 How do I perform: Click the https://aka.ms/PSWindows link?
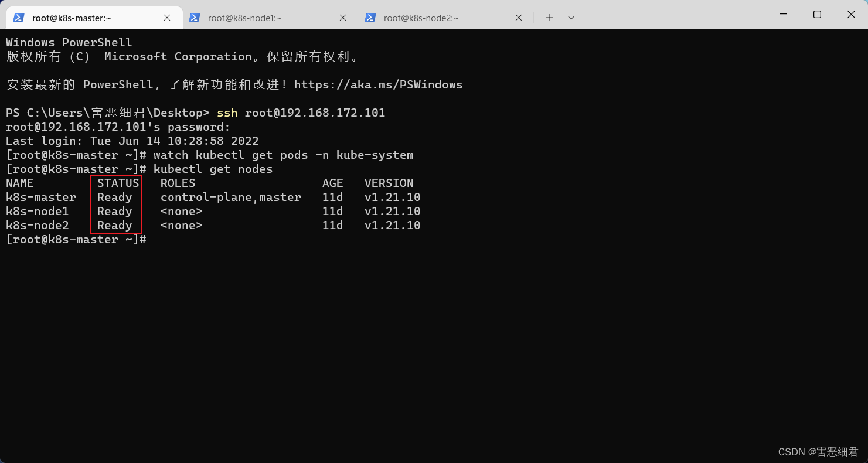click(378, 84)
